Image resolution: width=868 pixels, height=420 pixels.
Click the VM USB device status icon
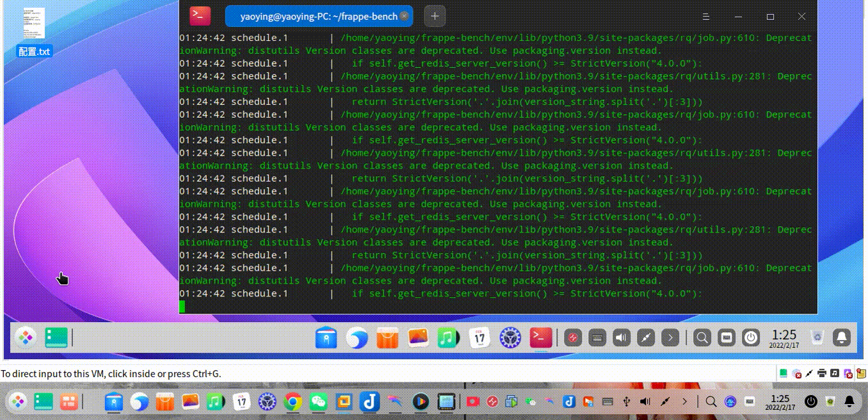coord(848,373)
